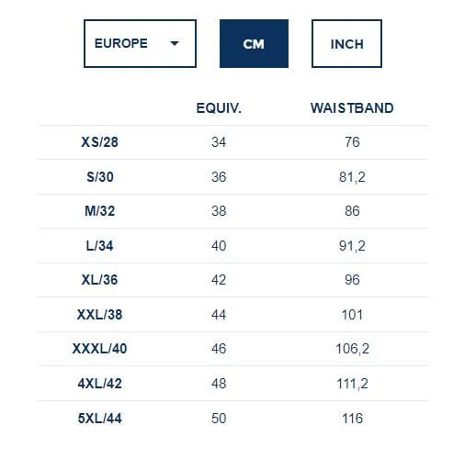The width and height of the screenshot is (476, 459).
Task: Click waistband value 106,2
Action: pos(352,349)
